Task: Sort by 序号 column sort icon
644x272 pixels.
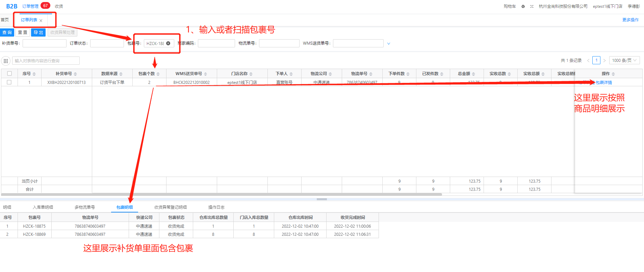Action: click(x=34, y=74)
